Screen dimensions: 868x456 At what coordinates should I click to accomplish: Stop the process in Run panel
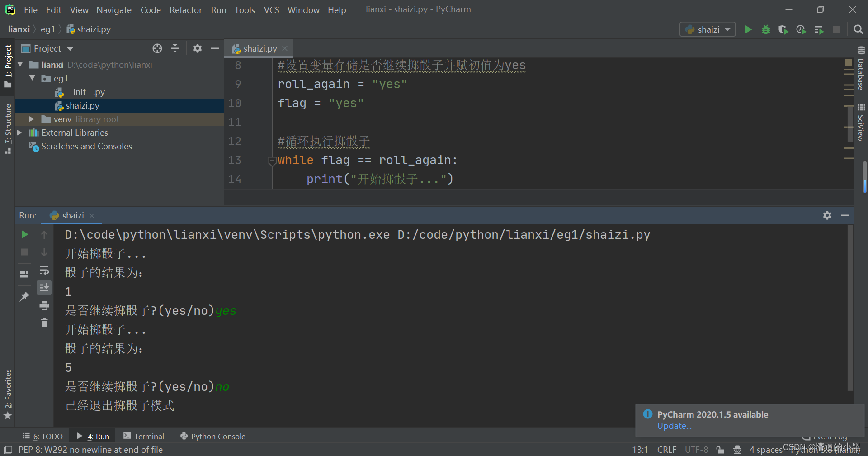[25, 252]
